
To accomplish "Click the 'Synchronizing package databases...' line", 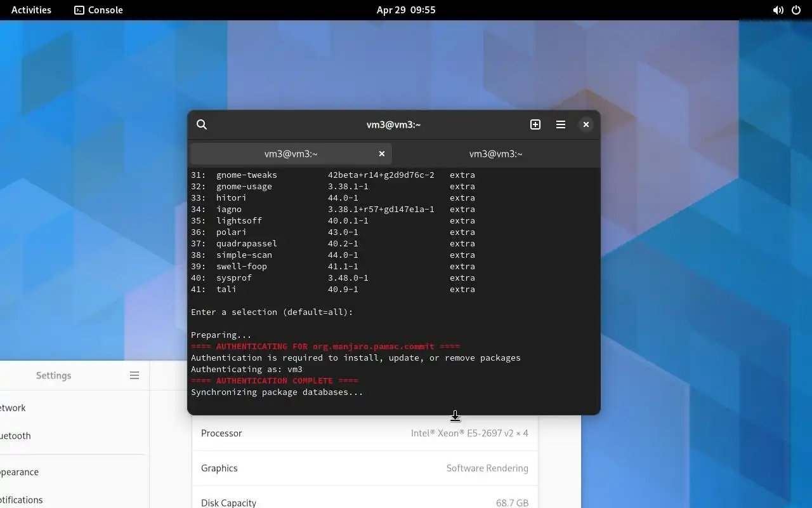I will (277, 392).
